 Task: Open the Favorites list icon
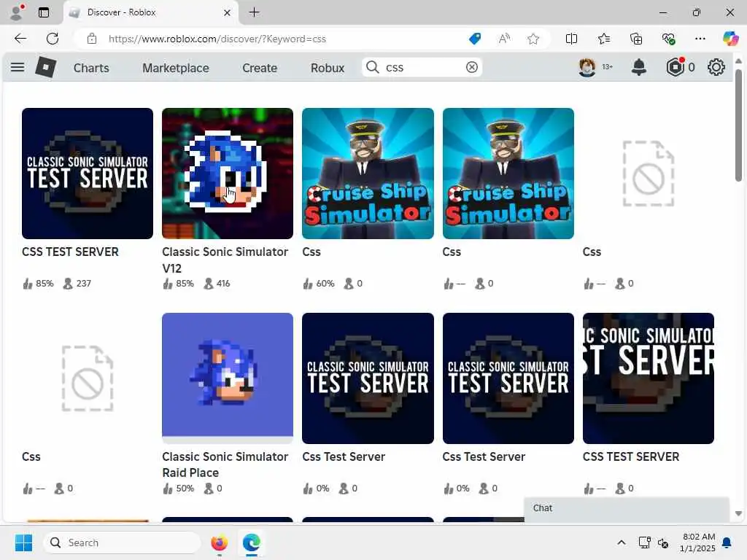(x=603, y=39)
